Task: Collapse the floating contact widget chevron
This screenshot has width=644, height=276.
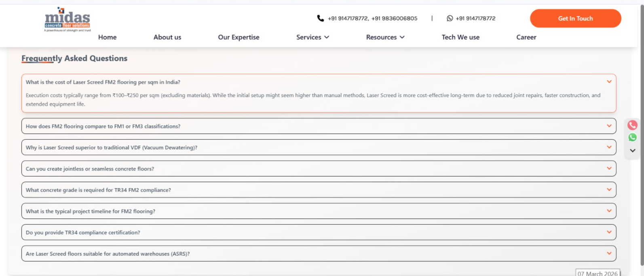Action: click(632, 151)
